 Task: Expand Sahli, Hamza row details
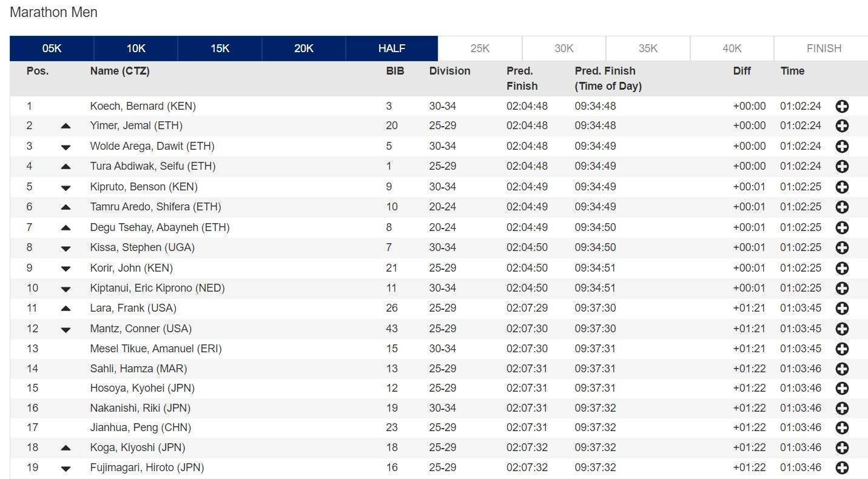coord(842,369)
